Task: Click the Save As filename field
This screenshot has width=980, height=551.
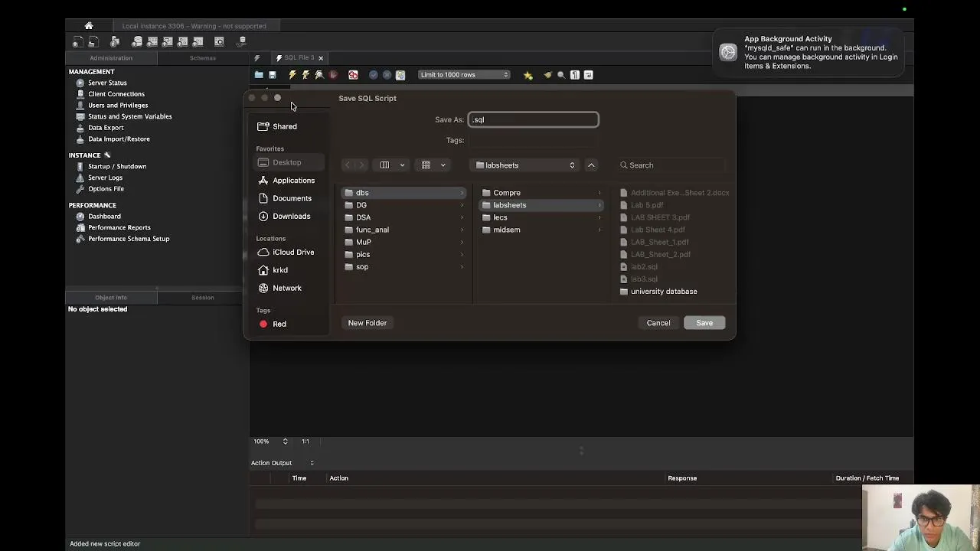Action: (533, 119)
